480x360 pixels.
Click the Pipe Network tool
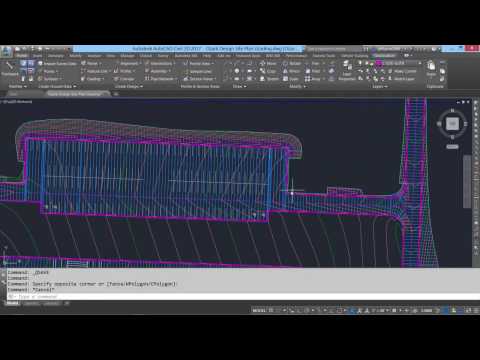click(161, 79)
